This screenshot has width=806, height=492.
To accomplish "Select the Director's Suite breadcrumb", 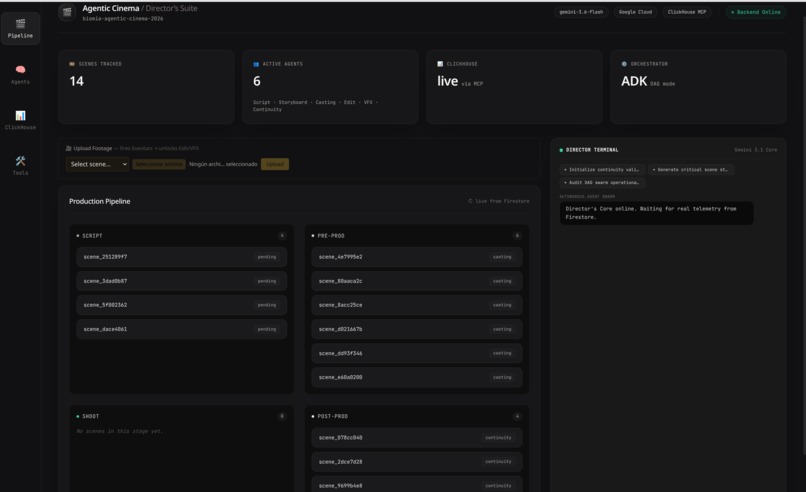I will tap(171, 8).
